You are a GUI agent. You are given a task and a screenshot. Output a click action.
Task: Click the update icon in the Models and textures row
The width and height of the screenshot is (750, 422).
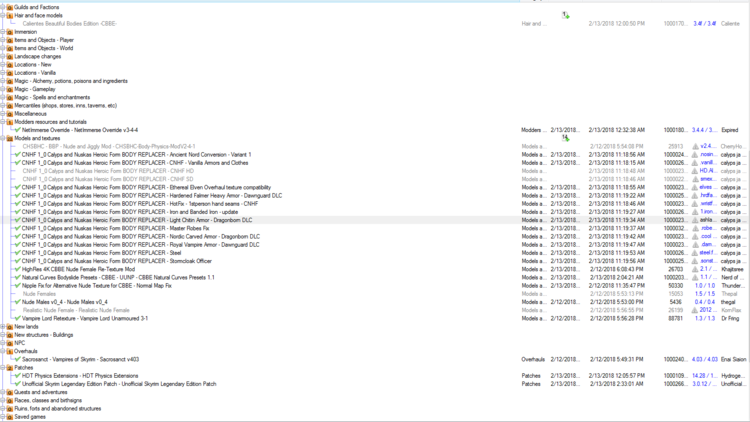tap(565, 138)
